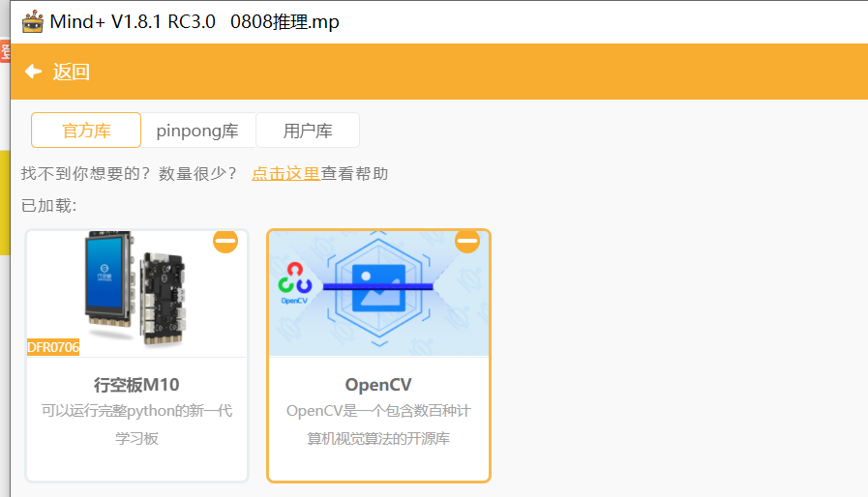Click the 行空板M10 card title
Screen dimensions: 868x497
[136, 385]
